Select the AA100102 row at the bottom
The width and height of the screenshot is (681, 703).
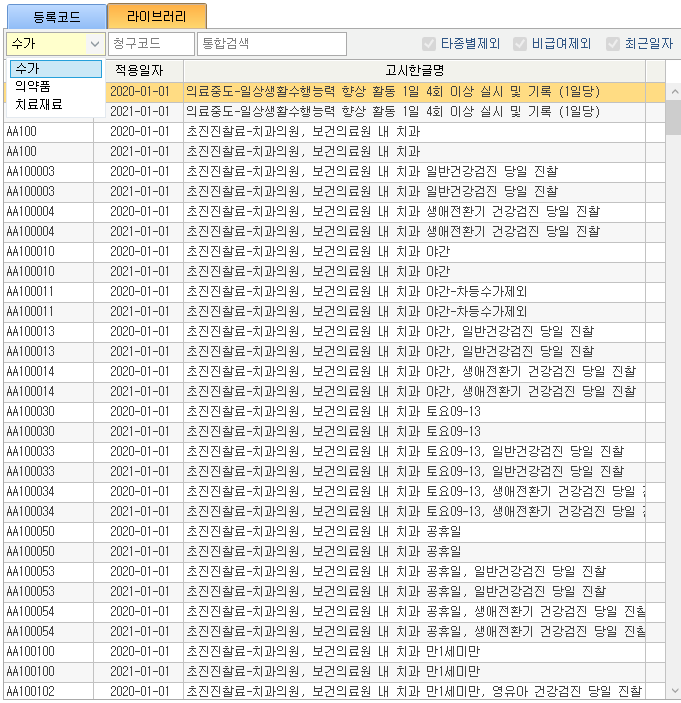pos(300,691)
